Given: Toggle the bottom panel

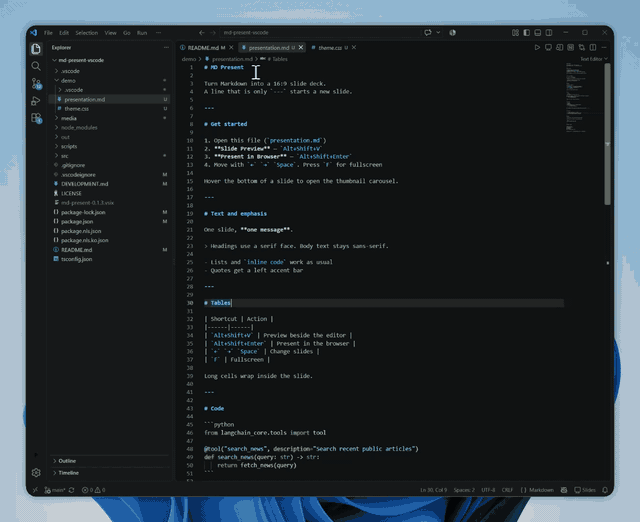Looking at the screenshot, I should [538, 33].
